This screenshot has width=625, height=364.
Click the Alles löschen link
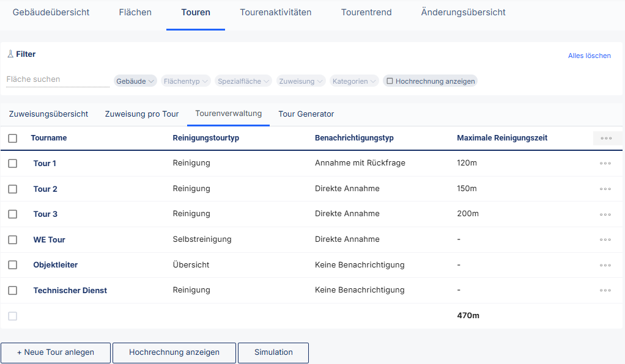click(x=589, y=56)
